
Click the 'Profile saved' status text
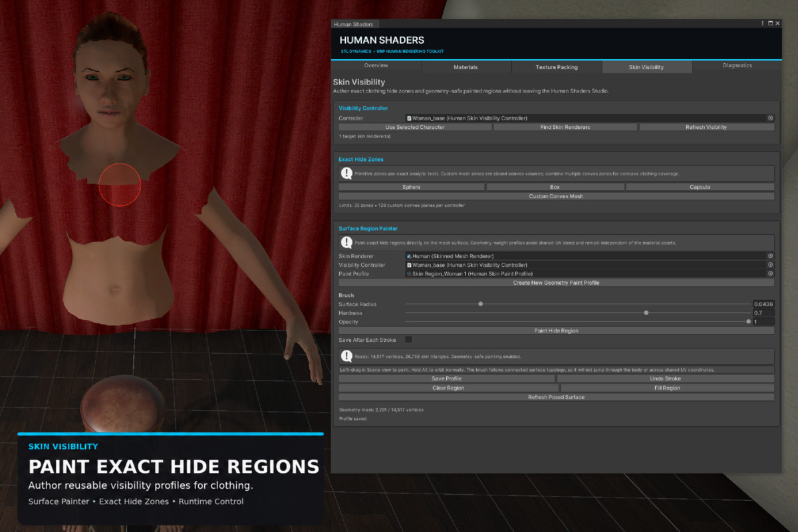tap(352, 419)
